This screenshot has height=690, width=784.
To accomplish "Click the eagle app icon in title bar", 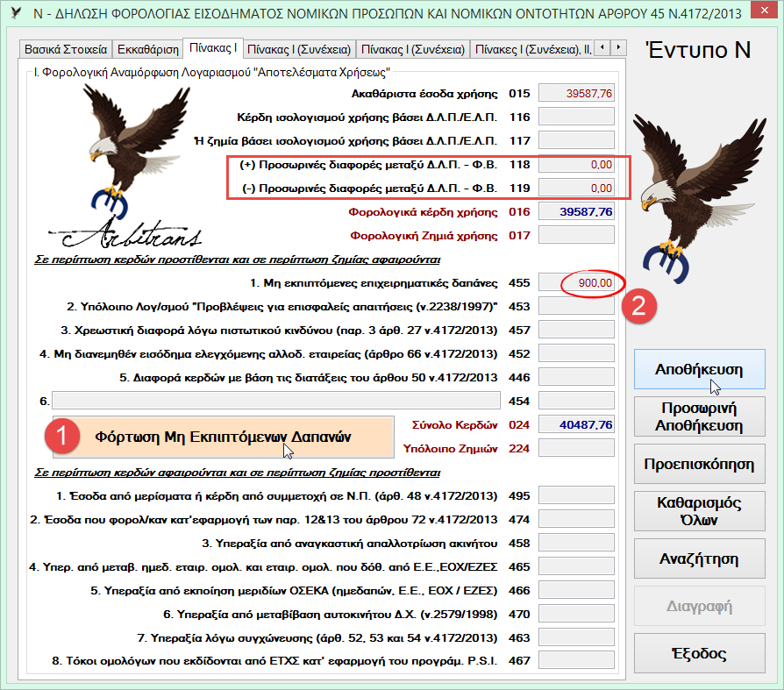I will (16, 12).
